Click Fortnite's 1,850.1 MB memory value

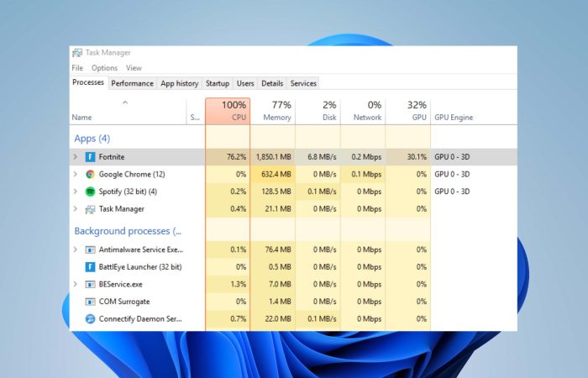(274, 157)
